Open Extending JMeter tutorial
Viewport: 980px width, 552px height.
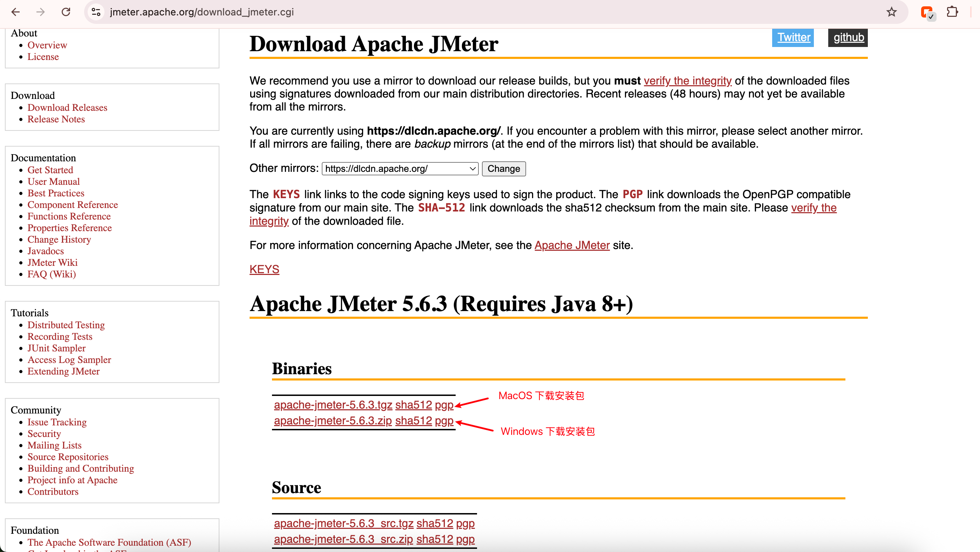point(63,371)
